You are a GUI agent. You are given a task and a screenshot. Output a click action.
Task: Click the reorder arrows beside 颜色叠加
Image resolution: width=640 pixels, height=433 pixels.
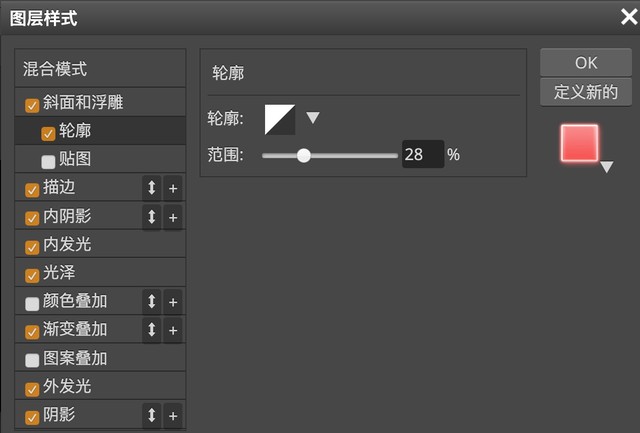tap(152, 301)
